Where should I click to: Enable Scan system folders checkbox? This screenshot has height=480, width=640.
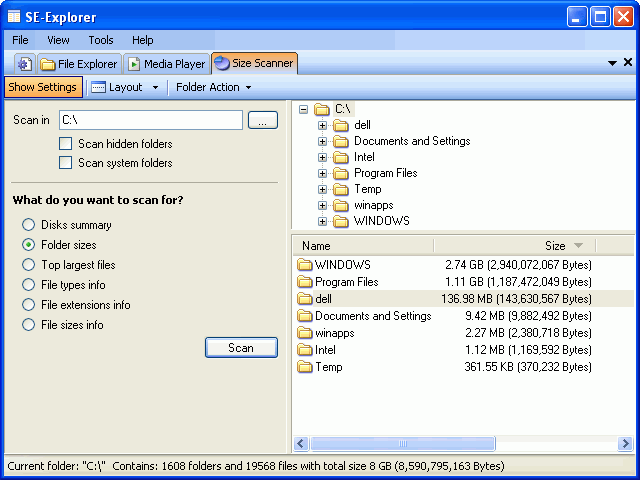(x=65, y=162)
